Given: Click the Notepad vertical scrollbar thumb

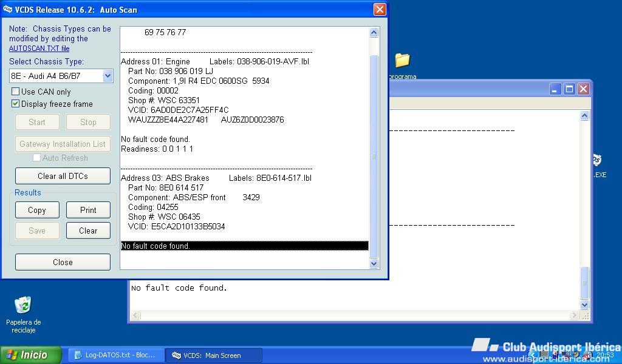Looking at the screenshot, I should (585, 283).
